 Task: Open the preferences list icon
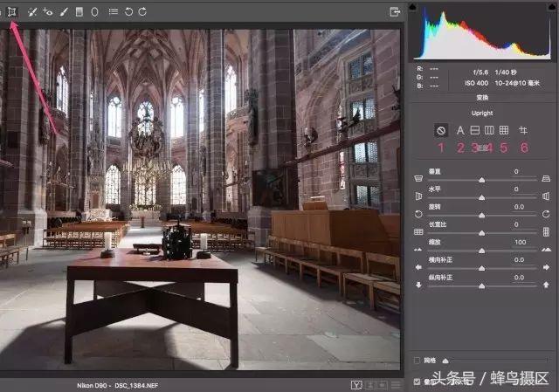114,11
